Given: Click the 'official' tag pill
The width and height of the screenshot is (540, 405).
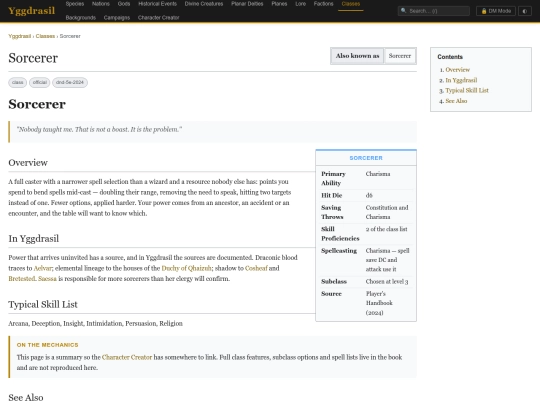Looking at the screenshot, I should click(40, 82).
